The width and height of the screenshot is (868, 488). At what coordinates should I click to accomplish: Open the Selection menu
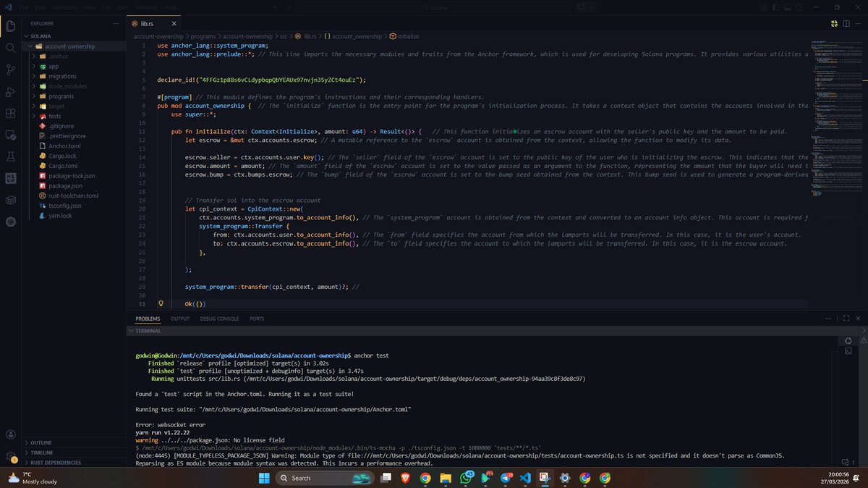coord(64,7)
